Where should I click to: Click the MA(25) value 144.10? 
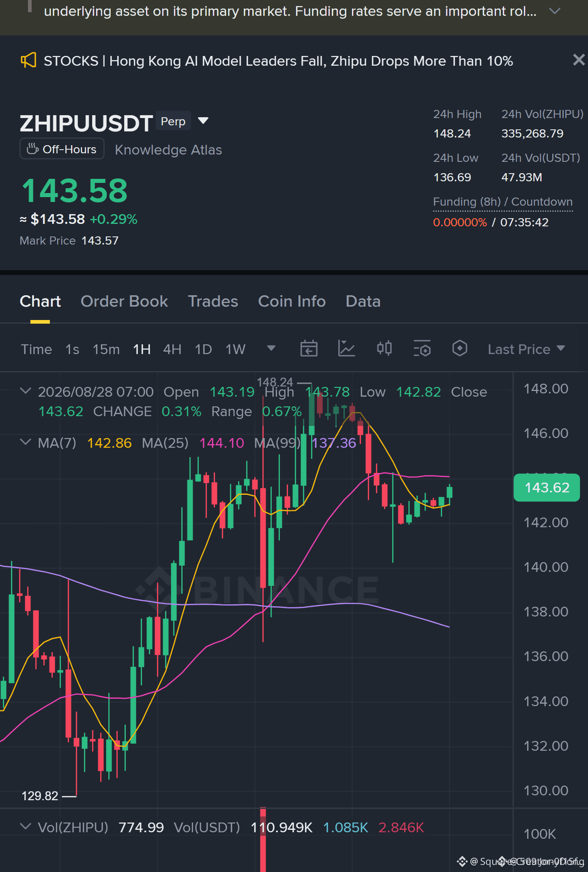[x=222, y=443]
